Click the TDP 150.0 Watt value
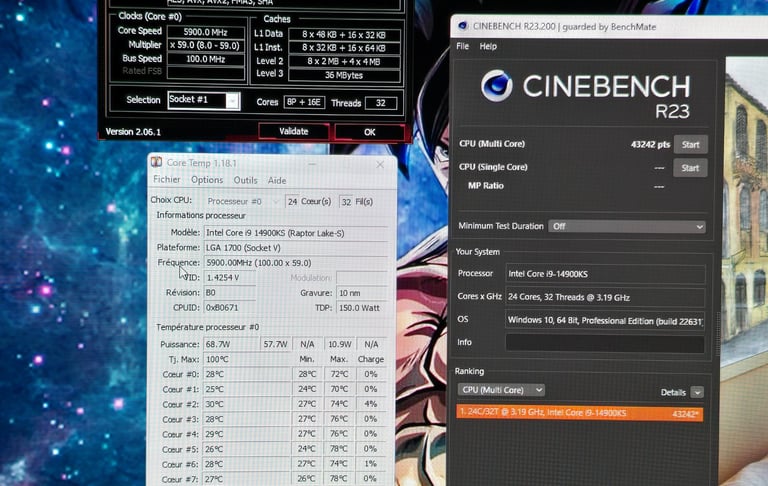The image size is (768, 486). [x=361, y=308]
